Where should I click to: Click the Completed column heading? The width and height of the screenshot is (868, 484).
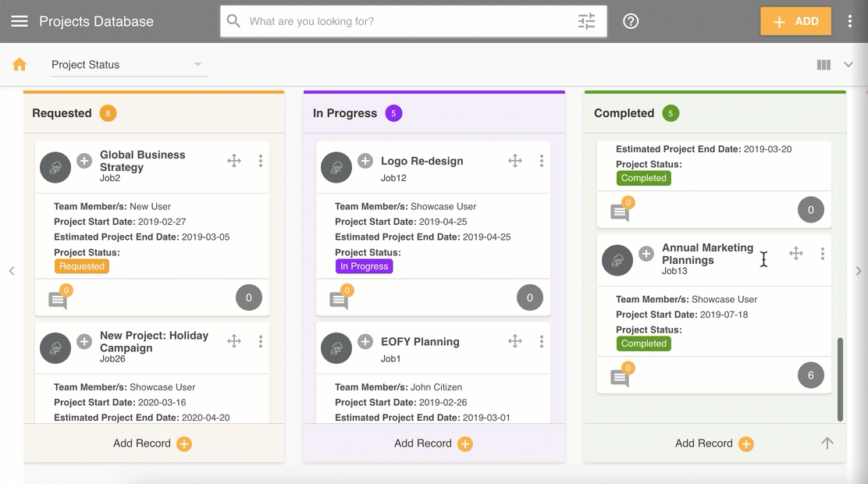[624, 113]
